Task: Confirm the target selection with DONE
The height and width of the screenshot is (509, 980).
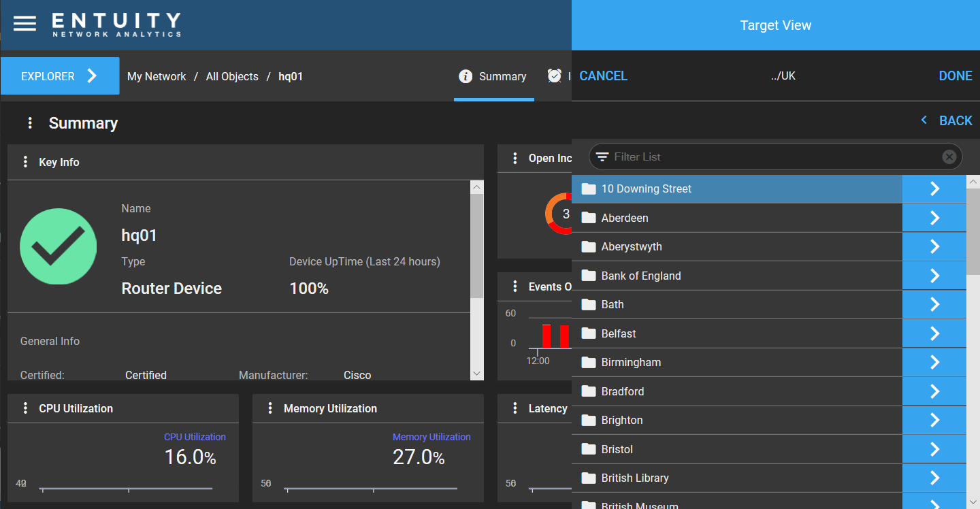Action: coord(955,76)
